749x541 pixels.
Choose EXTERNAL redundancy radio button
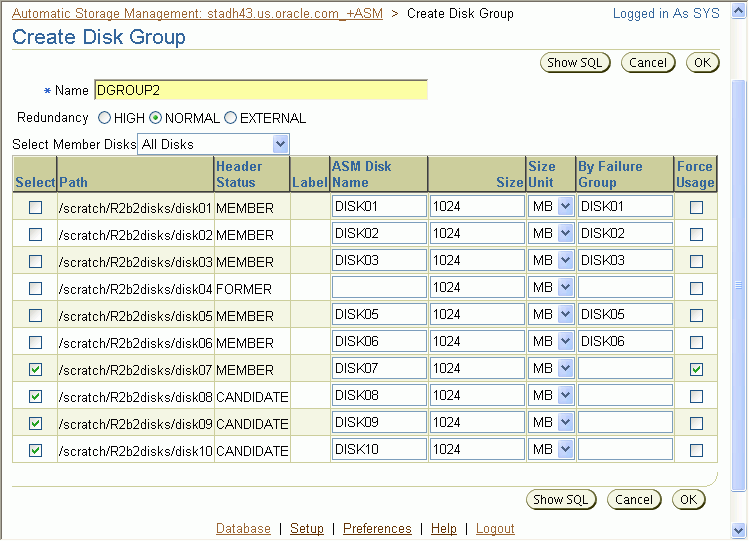pos(231,118)
